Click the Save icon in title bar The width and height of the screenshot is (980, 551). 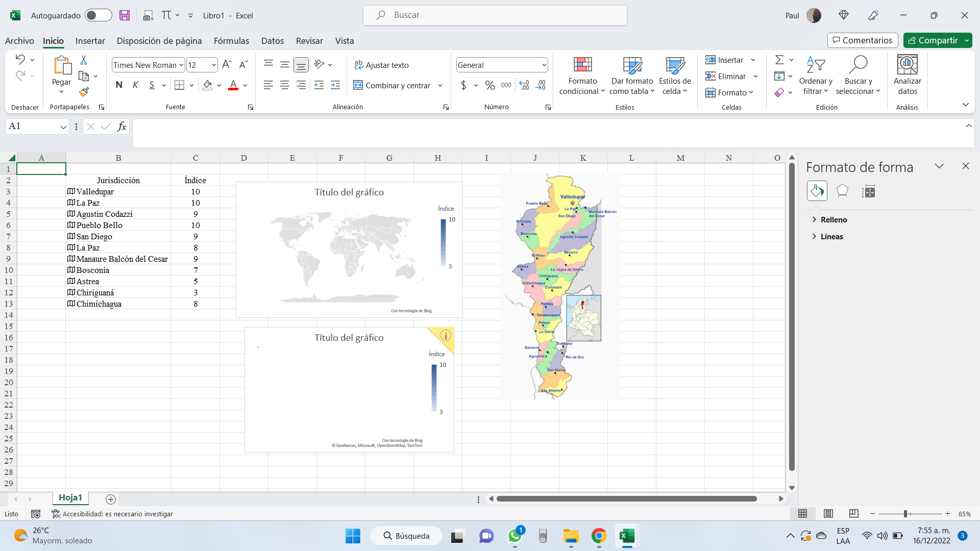coord(125,15)
